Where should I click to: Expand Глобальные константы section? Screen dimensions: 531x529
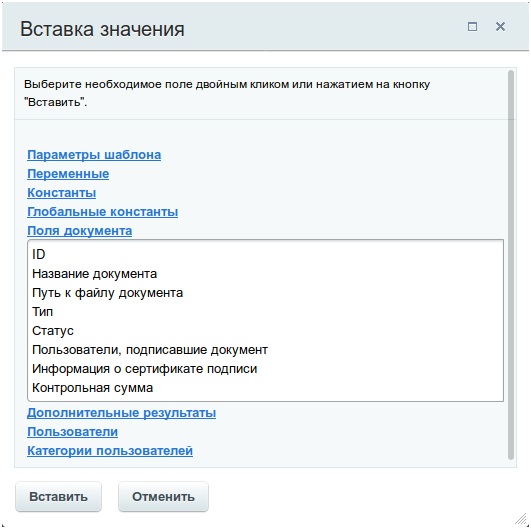point(102,212)
